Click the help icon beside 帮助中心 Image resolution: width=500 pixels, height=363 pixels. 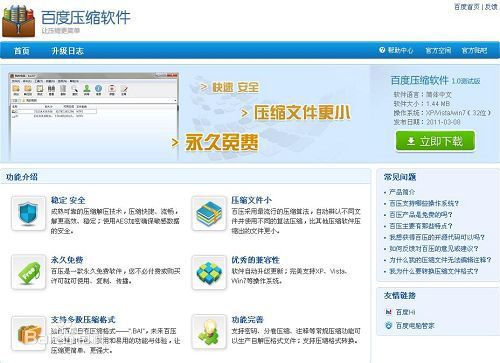(x=382, y=50)
